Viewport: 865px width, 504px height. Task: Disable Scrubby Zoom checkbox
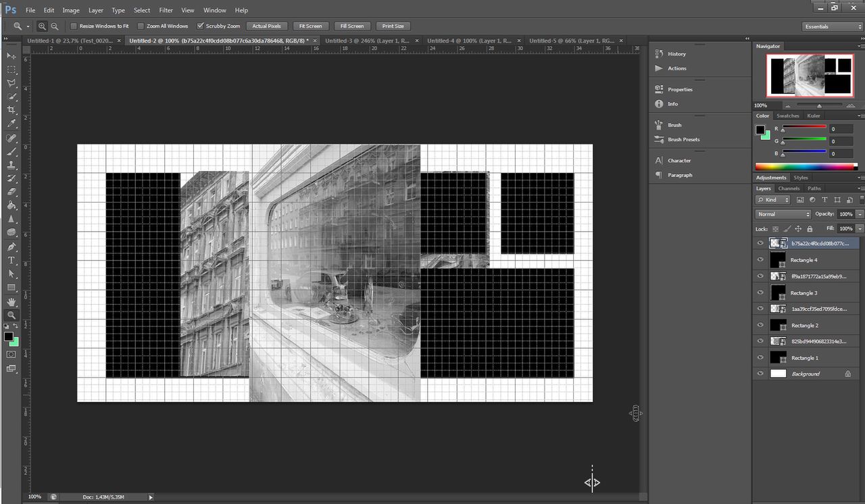pos(200,26)
